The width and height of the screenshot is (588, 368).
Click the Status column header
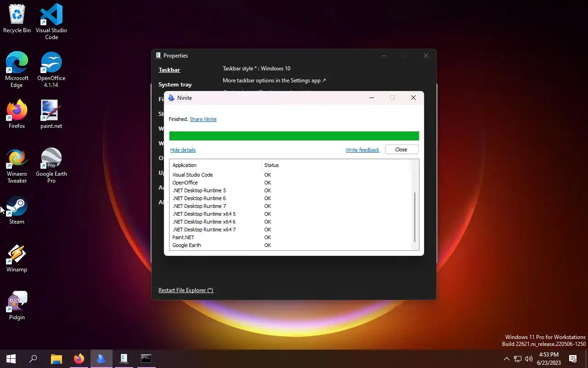tap(335, 165)
